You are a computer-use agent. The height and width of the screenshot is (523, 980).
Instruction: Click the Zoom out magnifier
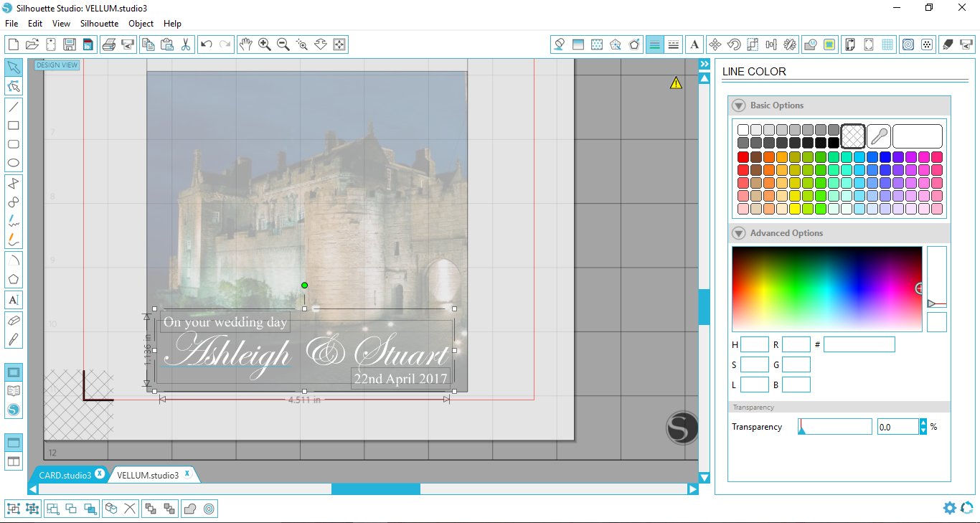click(x=283, y=44)
